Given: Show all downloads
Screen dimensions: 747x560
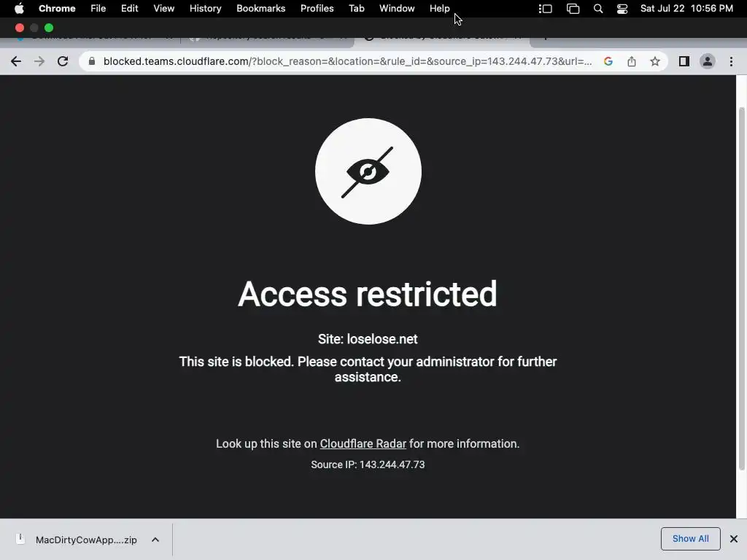Looking at the screenshot, I should pos(690,539).
